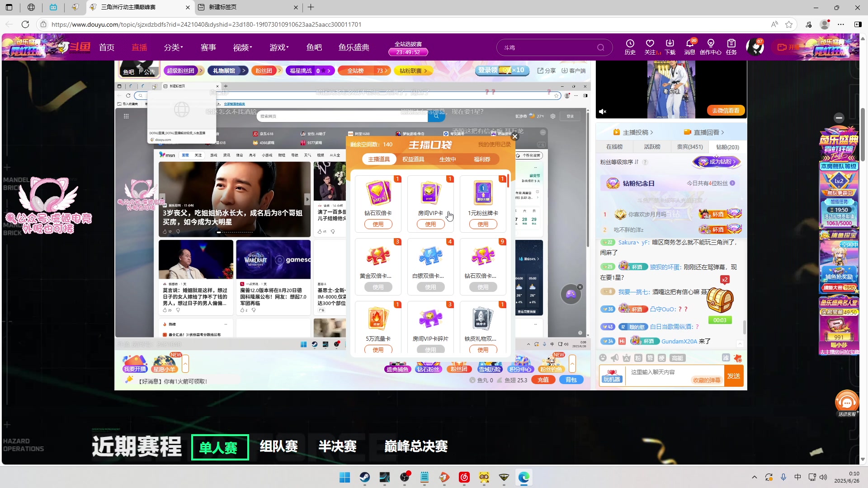The height and width of the screenshot is (488, 868).
Task: Switch to the 生效中 tab
Action: point(448,159)
